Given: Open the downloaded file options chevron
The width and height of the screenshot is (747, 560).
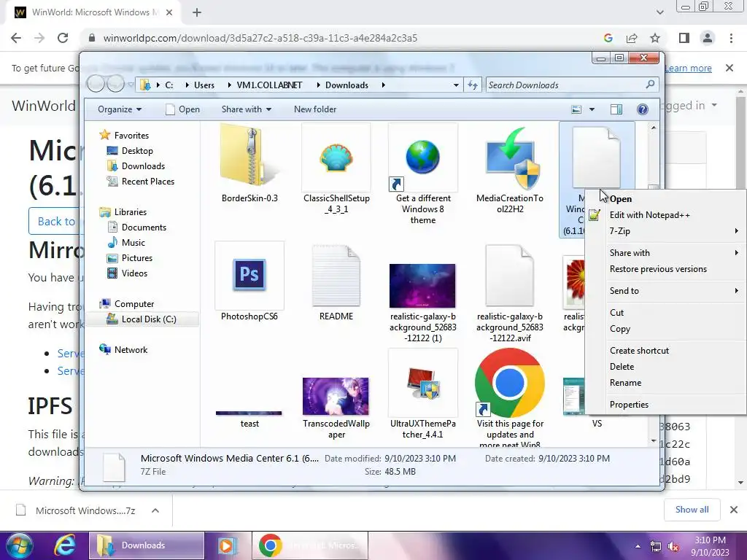Looking at the screenshot, I should 155,510.
